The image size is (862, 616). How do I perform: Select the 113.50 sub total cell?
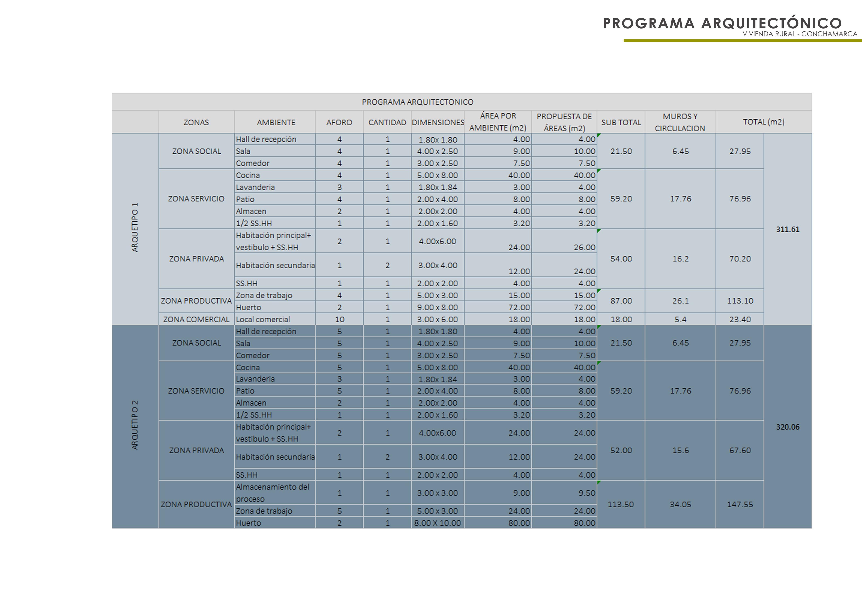(x=621, y=504)
